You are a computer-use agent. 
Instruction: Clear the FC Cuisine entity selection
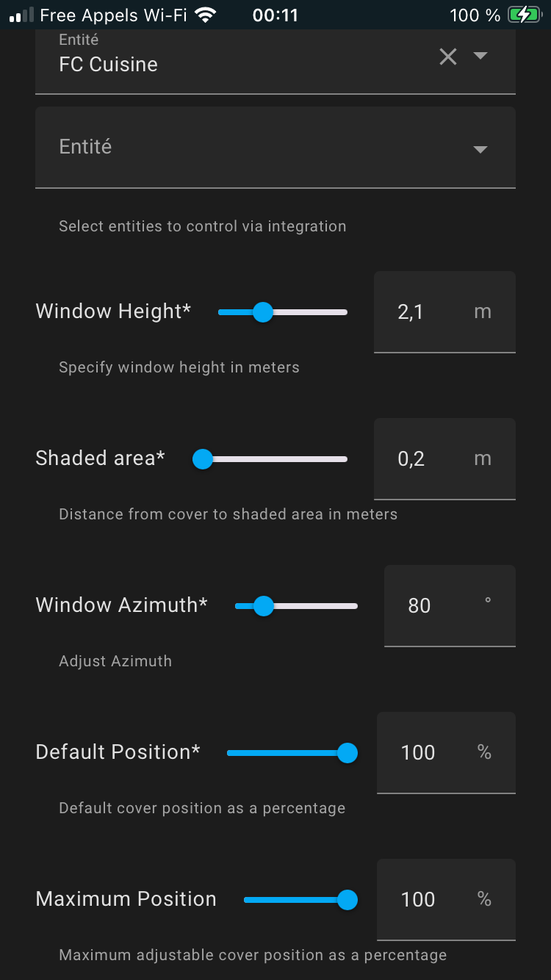coord(448,57)
